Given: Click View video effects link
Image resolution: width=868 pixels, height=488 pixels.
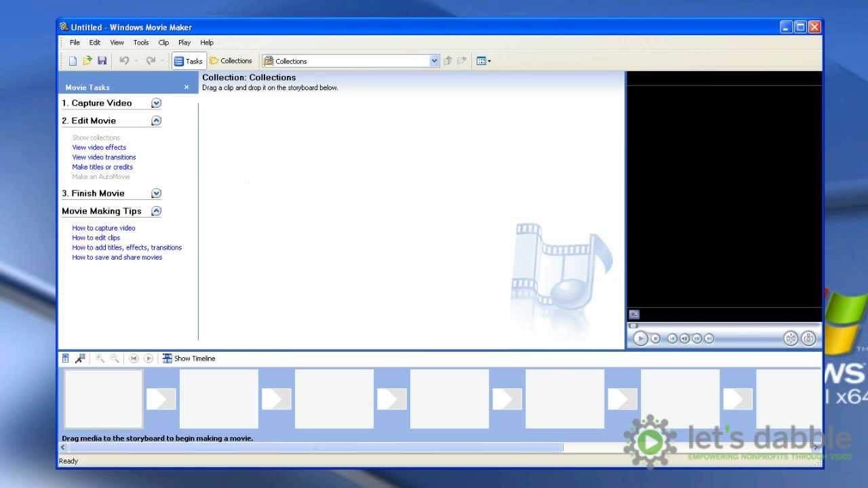Looking at the screenshot, I should coord(99,147).
